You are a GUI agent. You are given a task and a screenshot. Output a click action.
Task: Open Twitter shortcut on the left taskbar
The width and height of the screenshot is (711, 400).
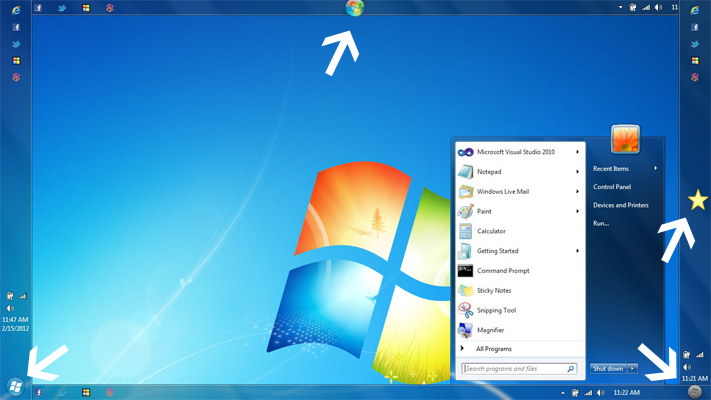click(16, 44)
